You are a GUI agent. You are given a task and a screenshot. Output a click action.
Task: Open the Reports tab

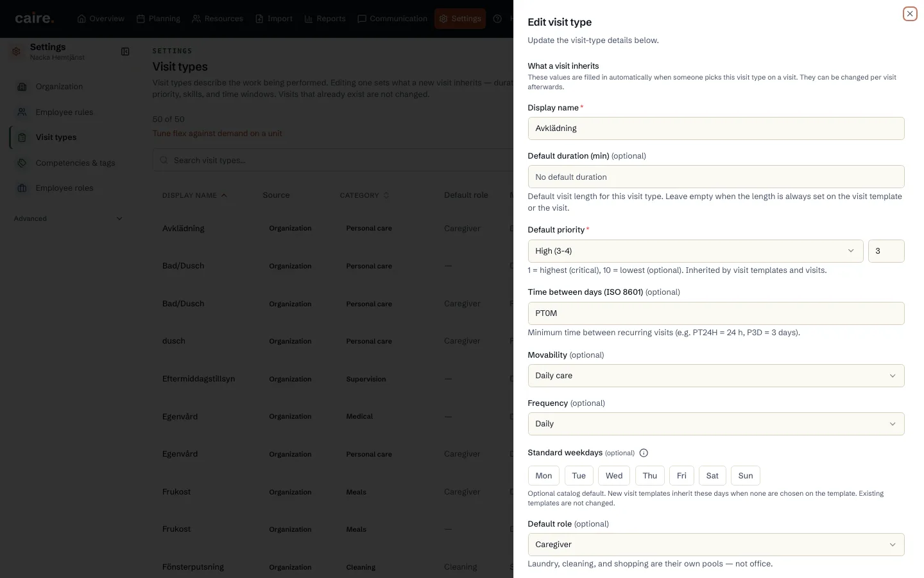[x=325, y=19]
